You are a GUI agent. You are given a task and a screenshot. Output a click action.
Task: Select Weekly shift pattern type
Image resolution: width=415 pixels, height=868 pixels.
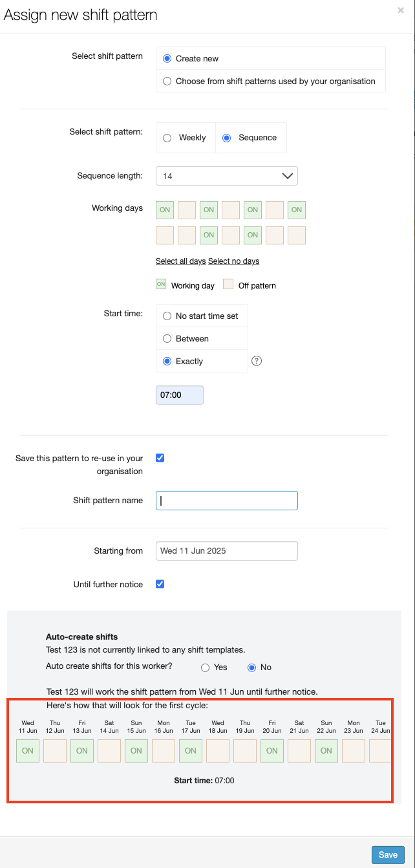pos(167,138)
